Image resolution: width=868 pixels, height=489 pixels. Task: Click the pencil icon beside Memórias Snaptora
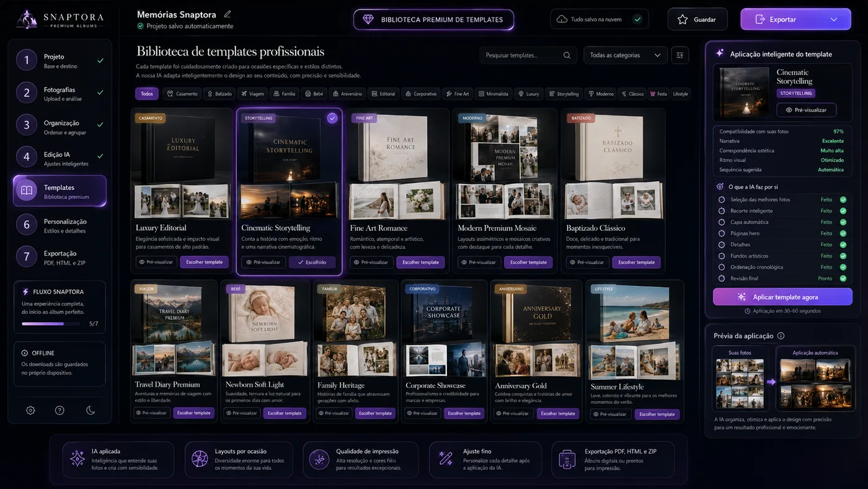228,14
